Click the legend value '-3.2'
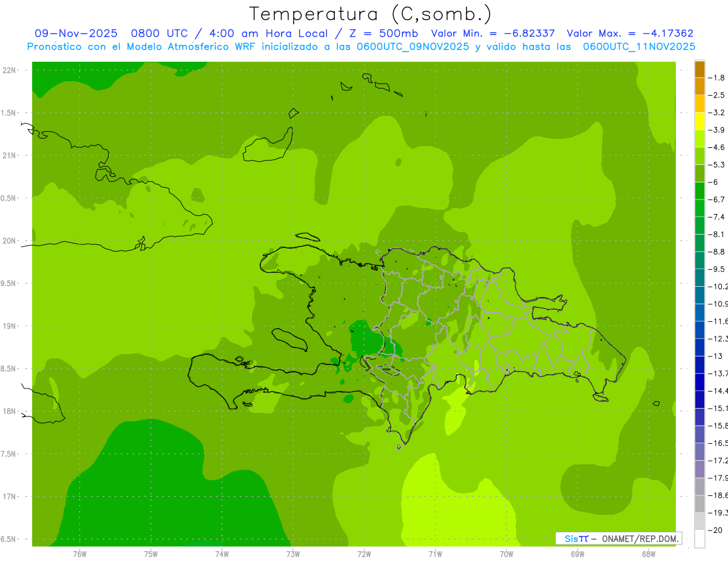 (716, 113)
